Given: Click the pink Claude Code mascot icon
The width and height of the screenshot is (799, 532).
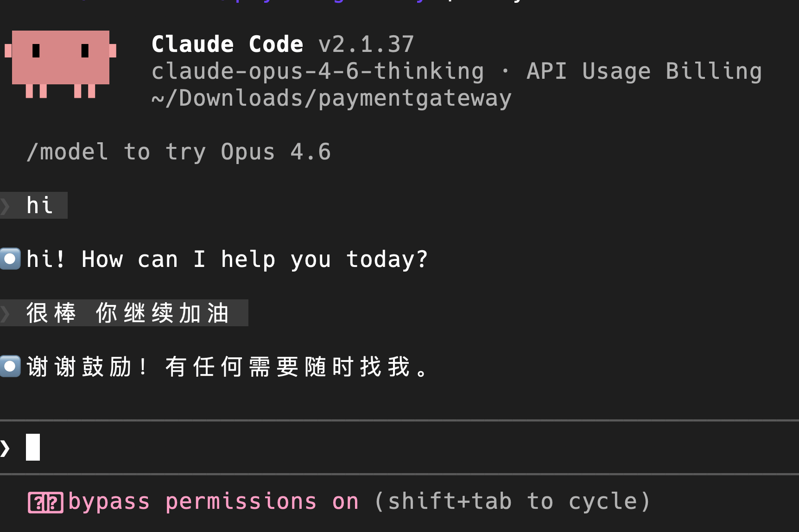Looking at the screenshot, I should coord(61,63).
